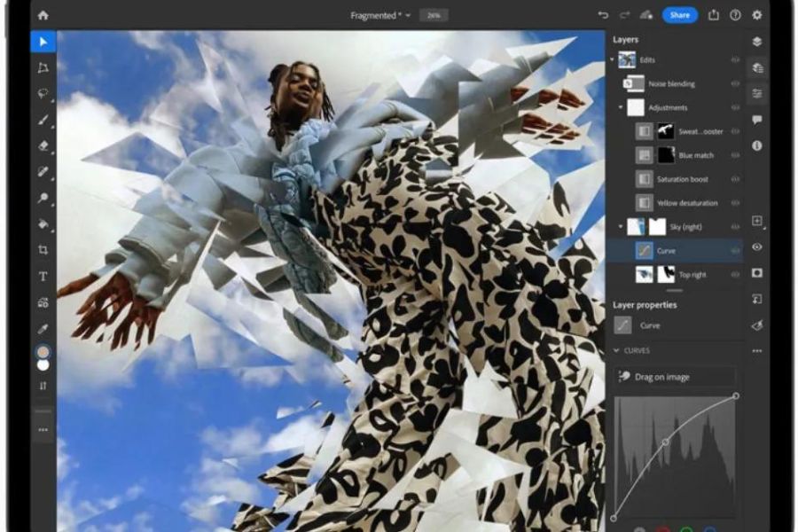Open the export icon next to Share
The width and height of the screenshot is (798, 532).
tap(714, 15)
